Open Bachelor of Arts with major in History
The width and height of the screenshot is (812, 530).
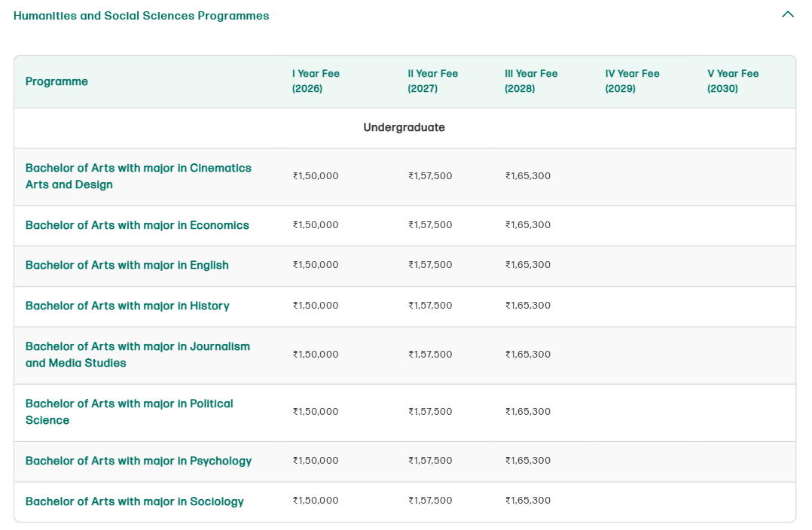[127, 306]
